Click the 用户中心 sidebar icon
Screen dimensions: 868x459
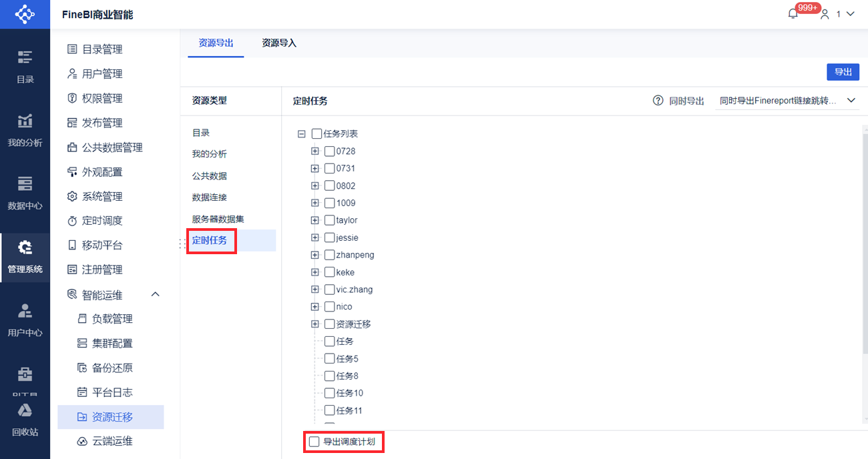coord(25,310)
